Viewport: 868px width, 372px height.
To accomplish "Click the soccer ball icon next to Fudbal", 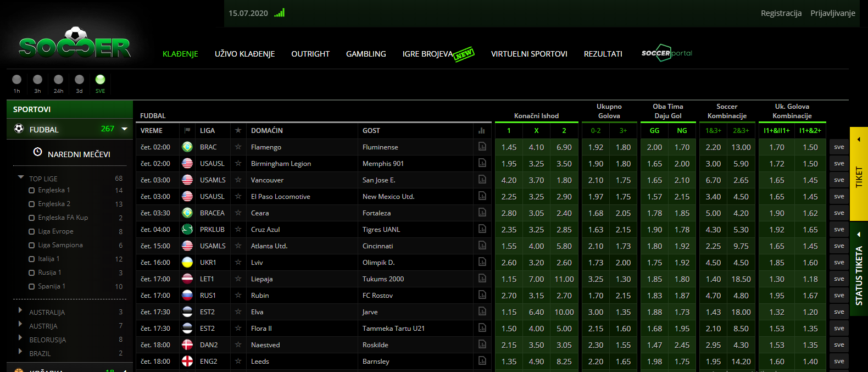I will 19,129.
